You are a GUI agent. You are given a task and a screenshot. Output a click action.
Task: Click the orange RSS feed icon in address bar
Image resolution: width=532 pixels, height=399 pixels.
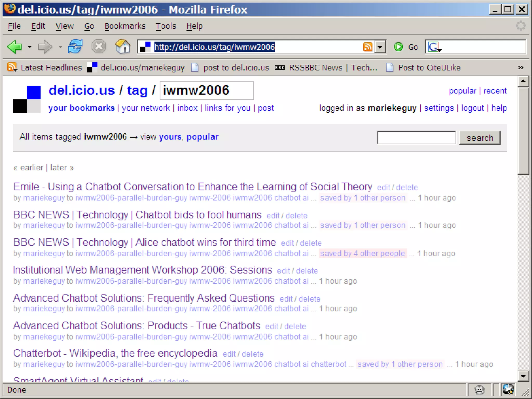[x=368, y=47]
